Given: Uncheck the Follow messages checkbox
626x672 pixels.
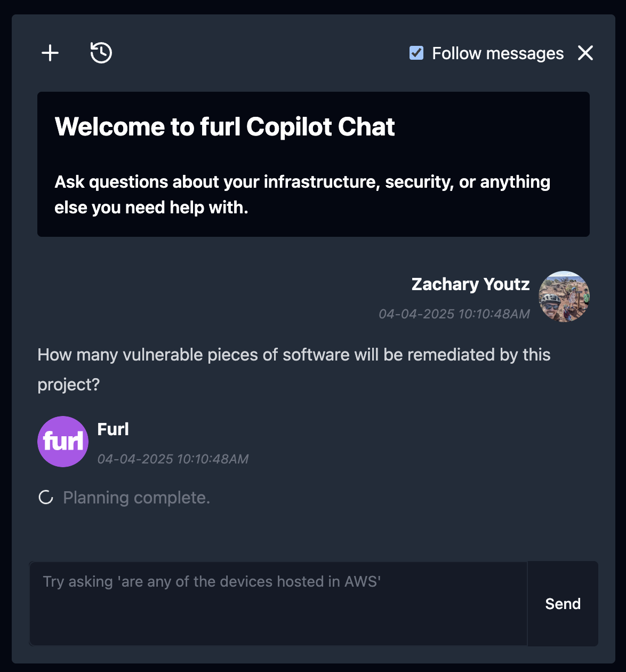Looking at the screenshot, I should coord(416,53).
